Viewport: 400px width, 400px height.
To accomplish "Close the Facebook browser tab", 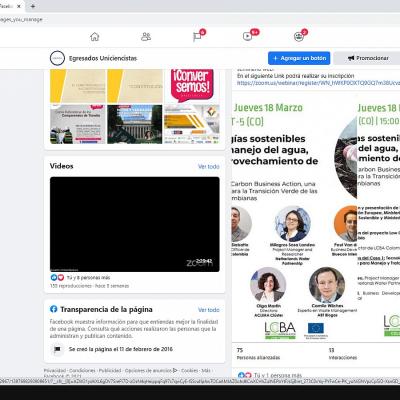I will [x=19, y=6].
